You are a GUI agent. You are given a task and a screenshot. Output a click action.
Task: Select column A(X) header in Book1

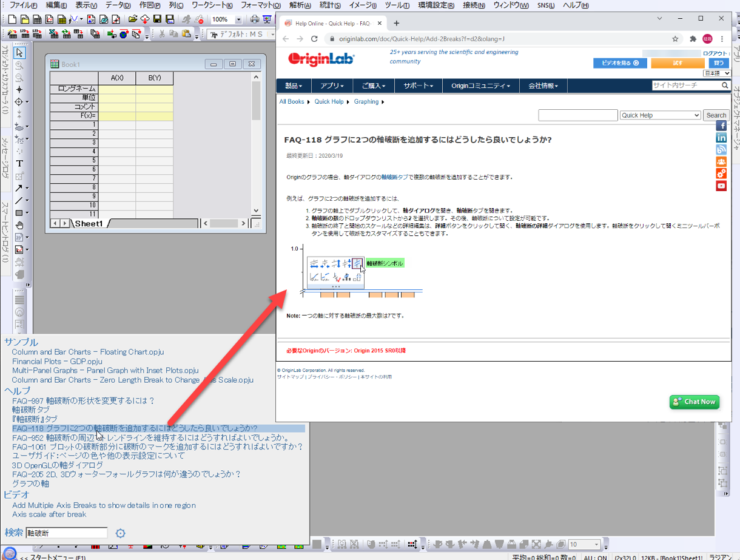(x=117, y=78)
